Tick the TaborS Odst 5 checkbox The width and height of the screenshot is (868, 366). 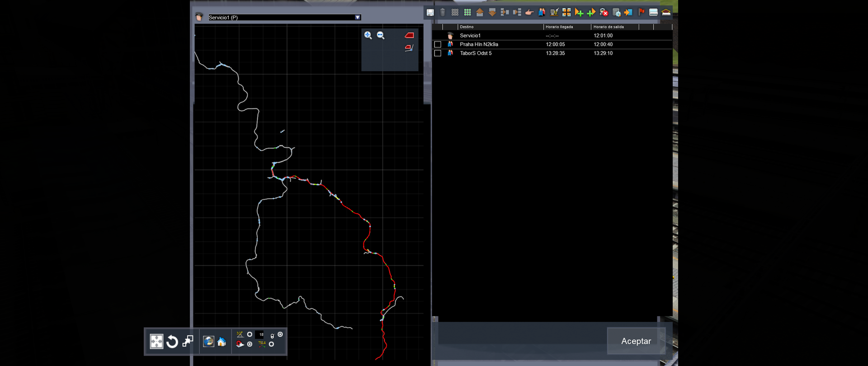click(438, 53)
